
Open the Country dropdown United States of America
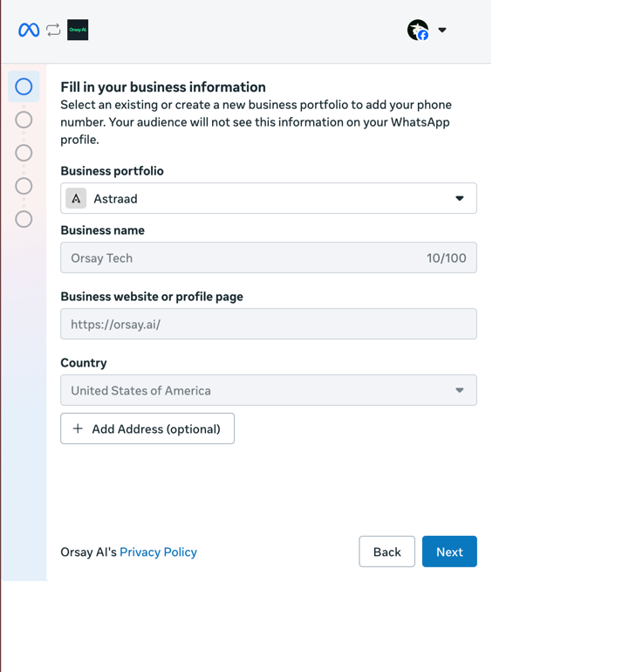[x=269, y=390]
